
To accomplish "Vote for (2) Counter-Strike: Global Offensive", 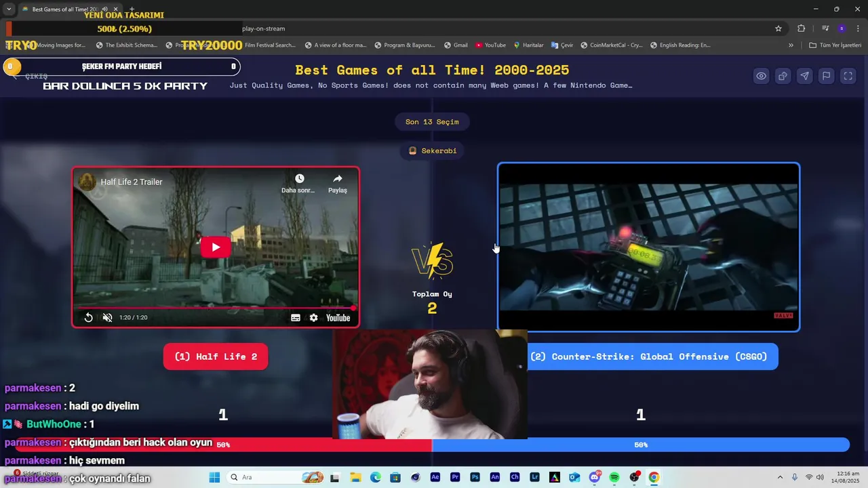I will coord(648,357).
